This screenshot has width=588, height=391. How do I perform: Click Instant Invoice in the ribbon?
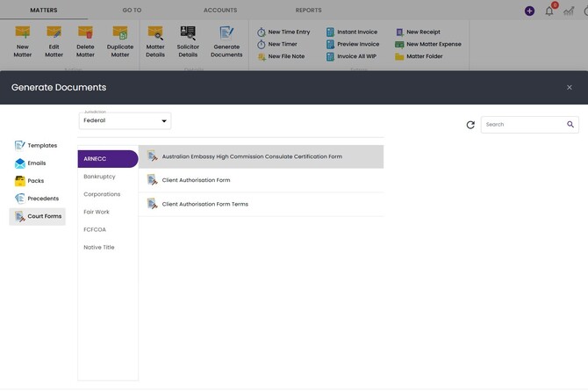pos(352,32)
